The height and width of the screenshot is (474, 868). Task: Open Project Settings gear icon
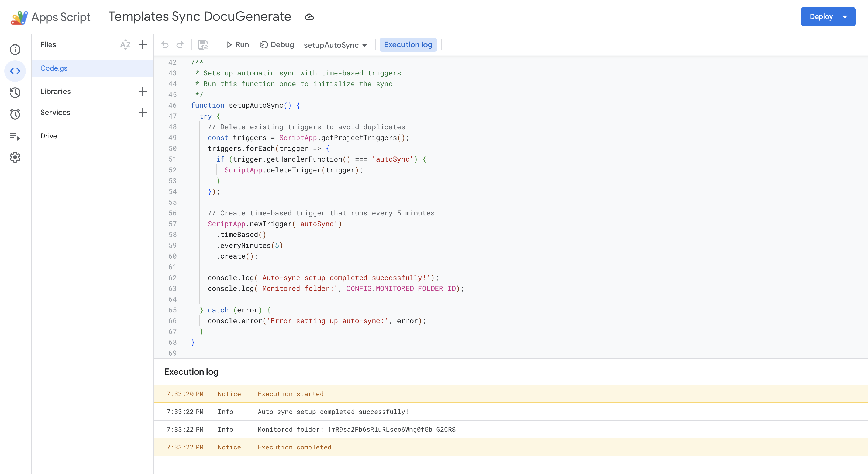15,157
